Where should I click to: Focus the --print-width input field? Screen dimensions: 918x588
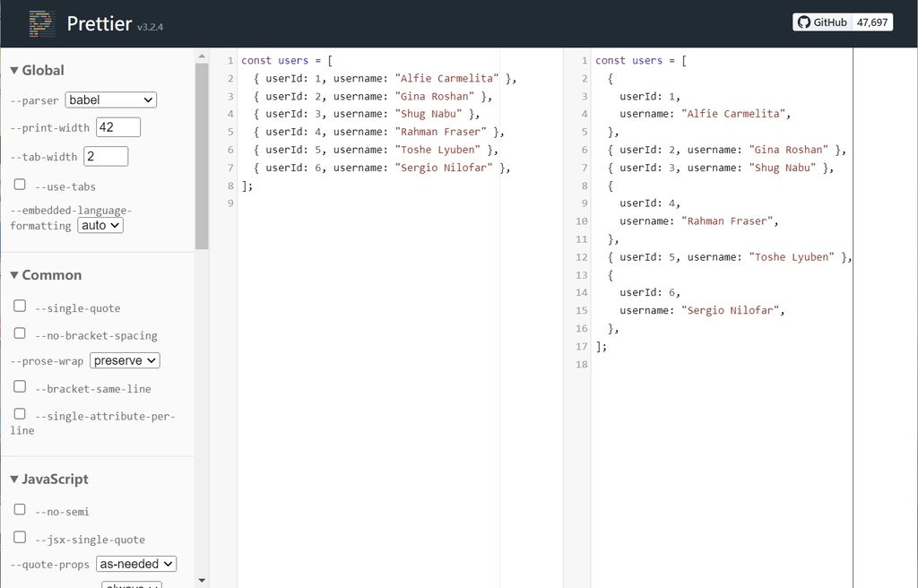(x=118, y=127)
